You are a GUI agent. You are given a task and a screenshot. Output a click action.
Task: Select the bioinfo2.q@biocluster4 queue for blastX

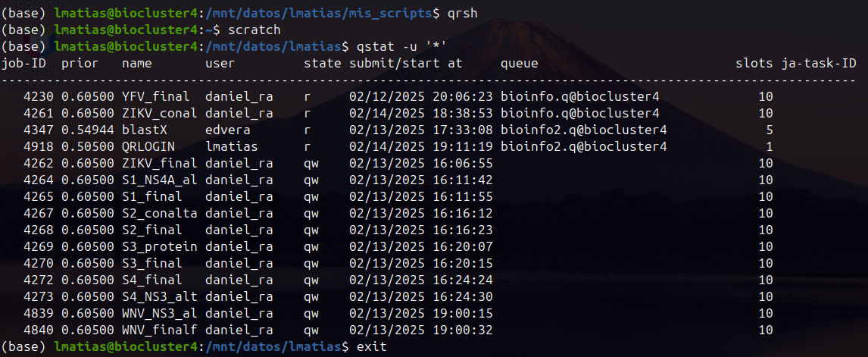click(583, 130)
